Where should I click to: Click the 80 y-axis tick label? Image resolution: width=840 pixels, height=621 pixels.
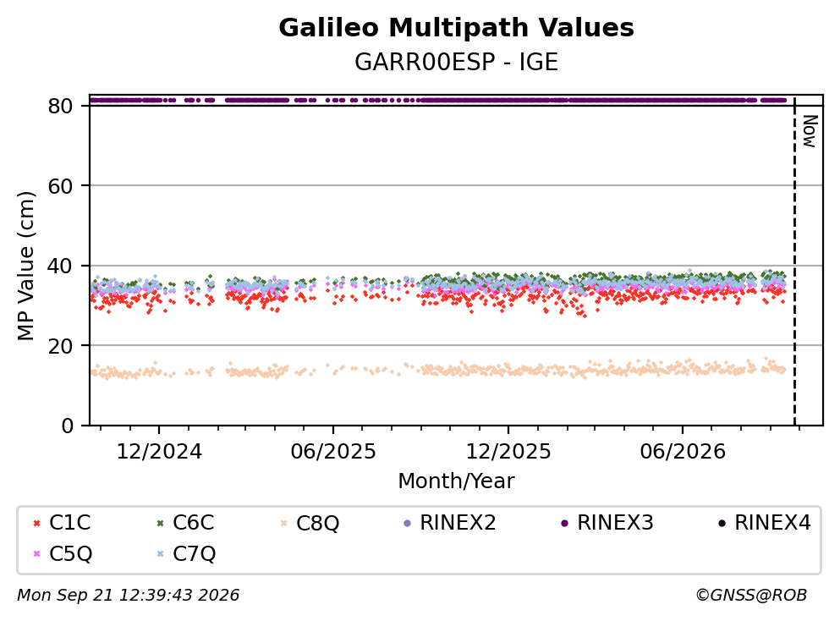(60, 106)
